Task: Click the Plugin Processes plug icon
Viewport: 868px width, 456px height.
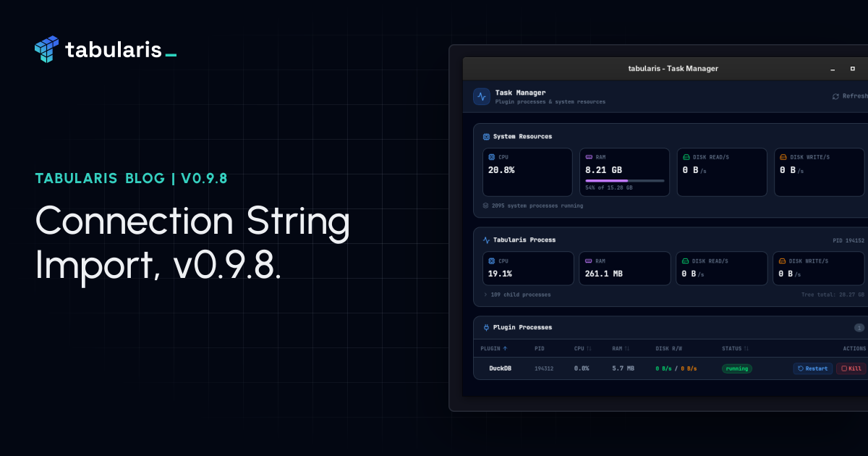Action: 486,327
